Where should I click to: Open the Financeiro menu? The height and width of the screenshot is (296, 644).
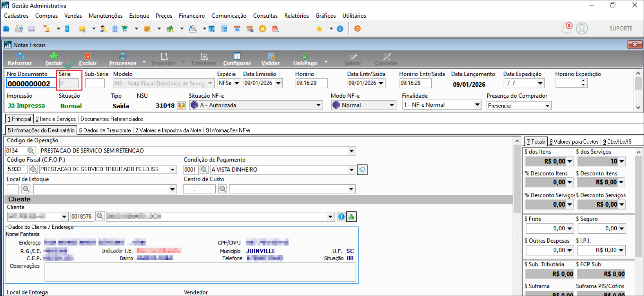192,16
